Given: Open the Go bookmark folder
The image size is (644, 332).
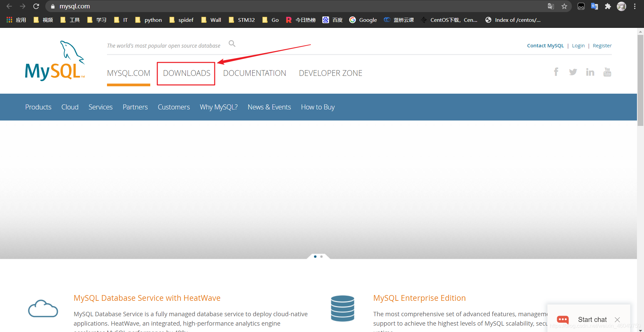Looking at the screenshot, I should click(x=271, y=20).
